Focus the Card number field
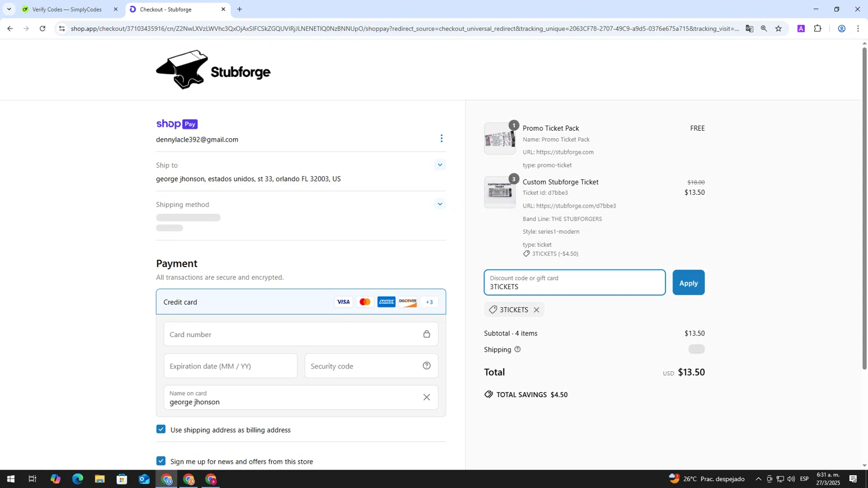868x488 pixels. pyautogui.click(x=301, y=334)
